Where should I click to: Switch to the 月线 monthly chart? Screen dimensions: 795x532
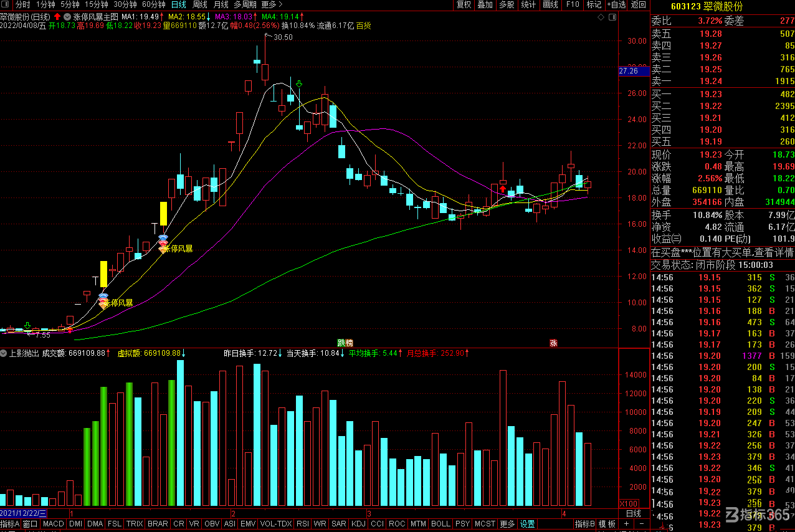[221, 4]
